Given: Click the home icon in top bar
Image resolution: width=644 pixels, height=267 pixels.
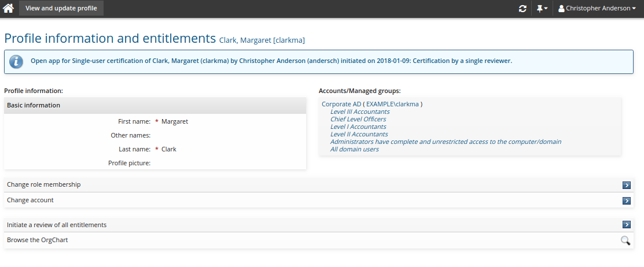Looking at the screenshot, I should coord(9,9).
